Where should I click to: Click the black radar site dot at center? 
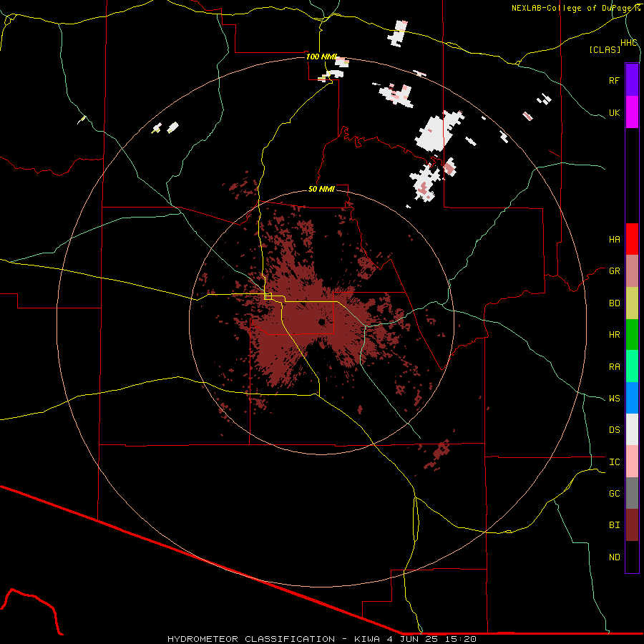322,322
